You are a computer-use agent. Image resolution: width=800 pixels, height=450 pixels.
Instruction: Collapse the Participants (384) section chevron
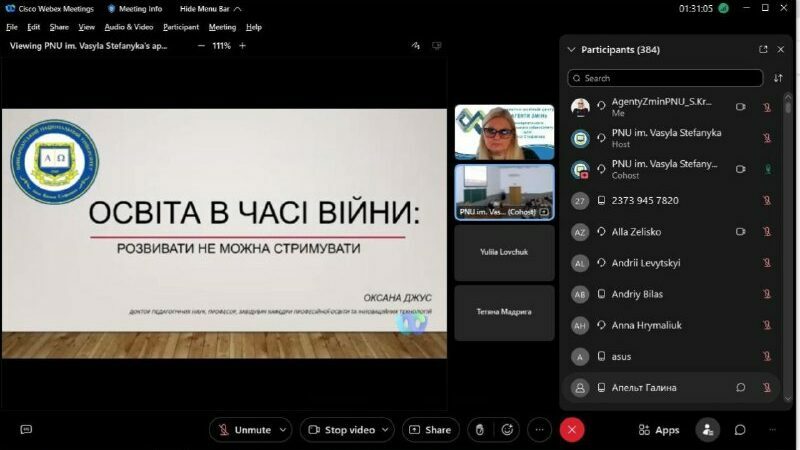tap(571, 49)
